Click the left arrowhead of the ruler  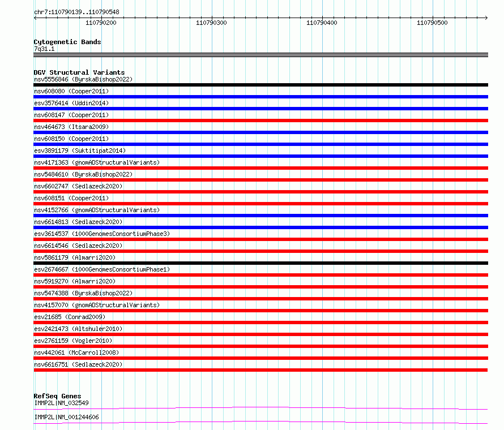35,18
